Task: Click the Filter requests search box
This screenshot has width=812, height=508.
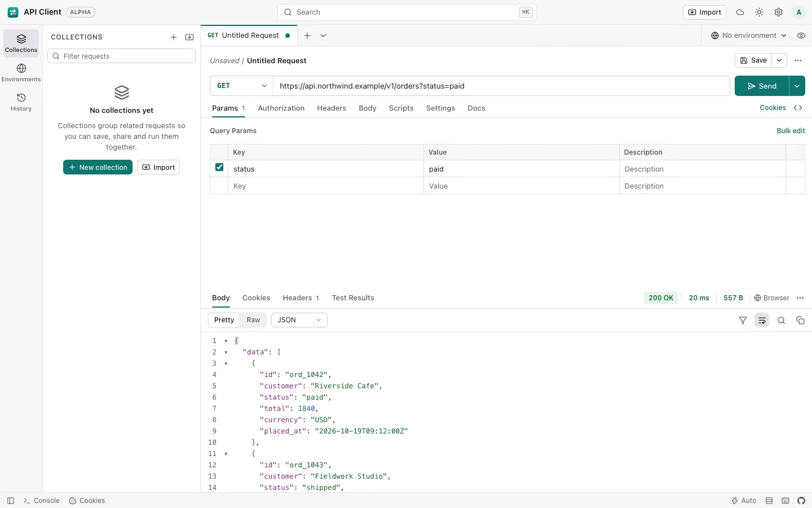Action: 121,56
